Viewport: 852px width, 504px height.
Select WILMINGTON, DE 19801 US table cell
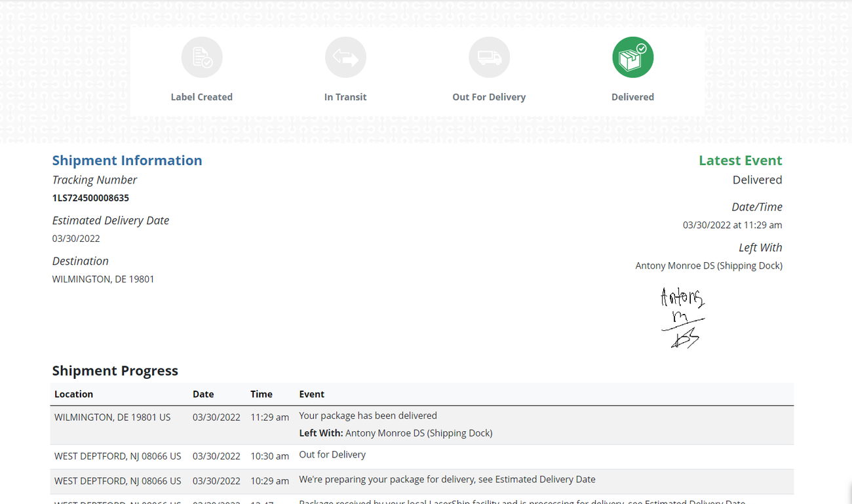(113, 417)
